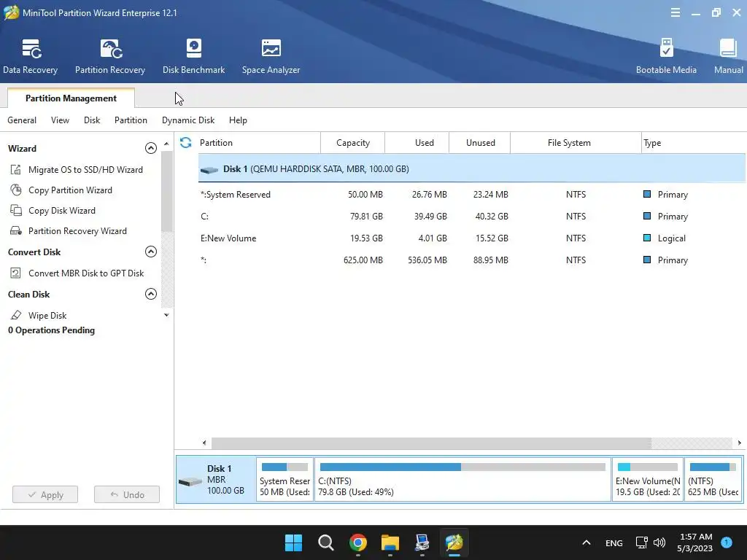The height and width of the screenshot is (560, 747).
Task: Select the 625.00 MB unnamed partition row
Action: [472, 260]
